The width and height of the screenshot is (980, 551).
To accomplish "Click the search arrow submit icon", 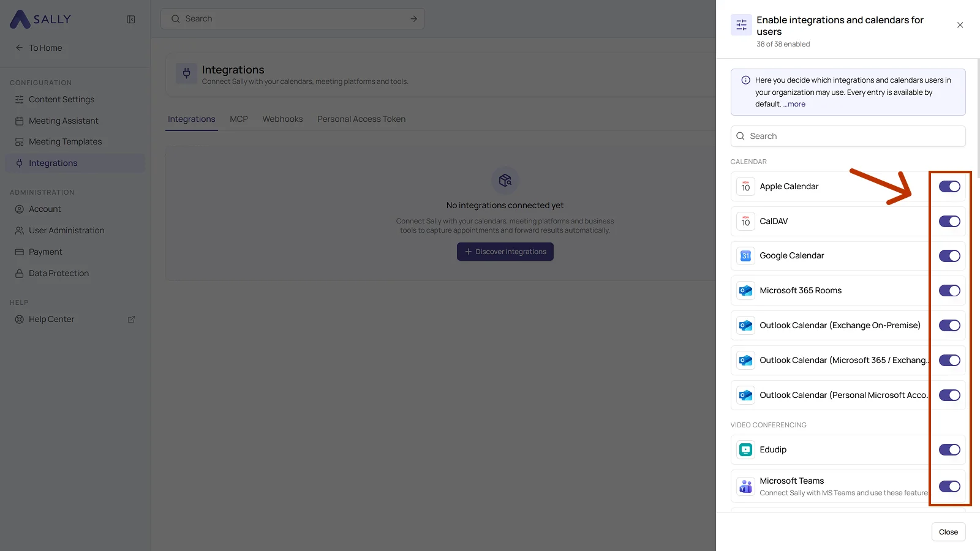I will click(x=414, y=19).
